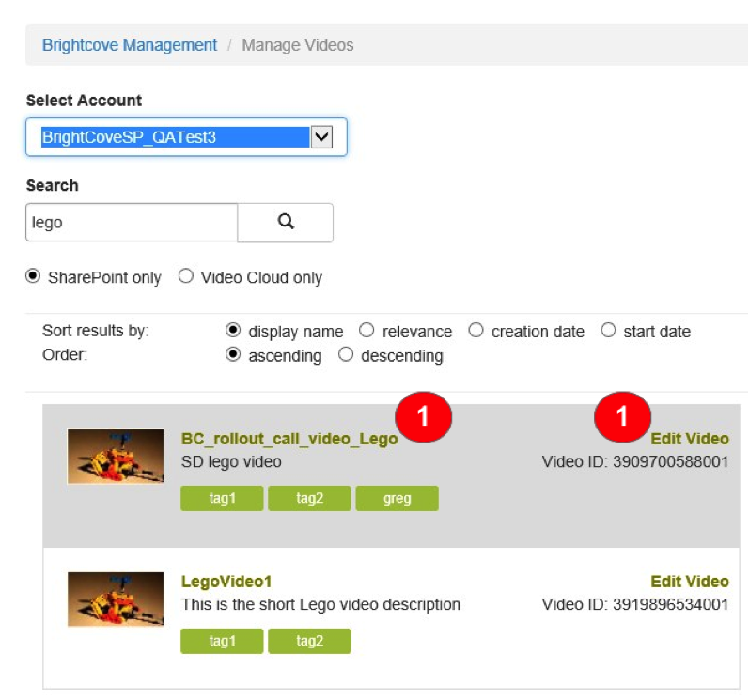Viewport: 749px width, 700px height.
Task: Click the Brightcove Management breadcrumb link
Action: click(130, 45)
